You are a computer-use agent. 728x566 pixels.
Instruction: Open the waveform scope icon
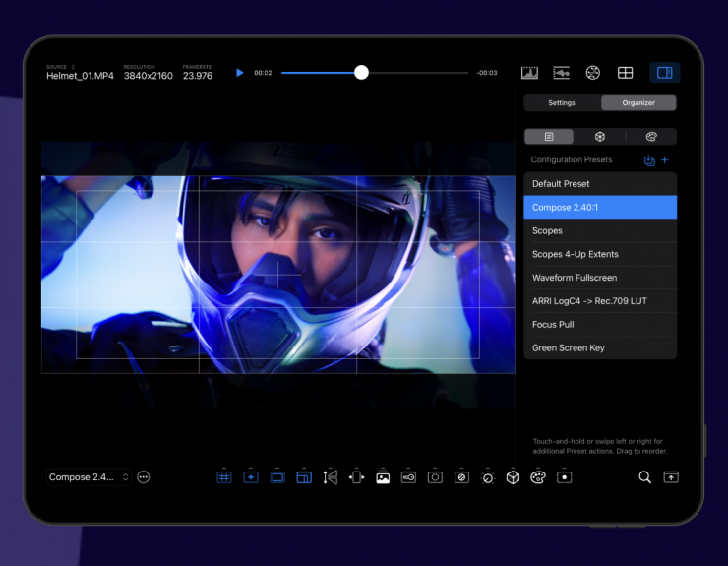pyautogui.click(x=561, y=73)
